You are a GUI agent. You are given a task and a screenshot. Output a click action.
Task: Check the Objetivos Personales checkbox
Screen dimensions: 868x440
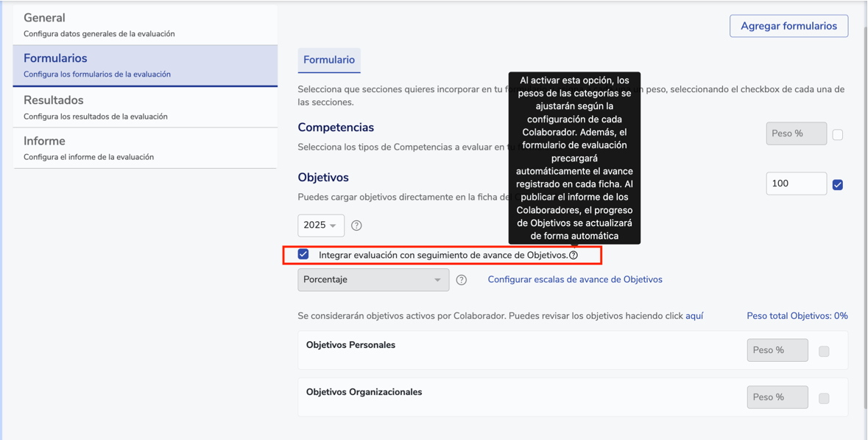[x=824, y=352]
